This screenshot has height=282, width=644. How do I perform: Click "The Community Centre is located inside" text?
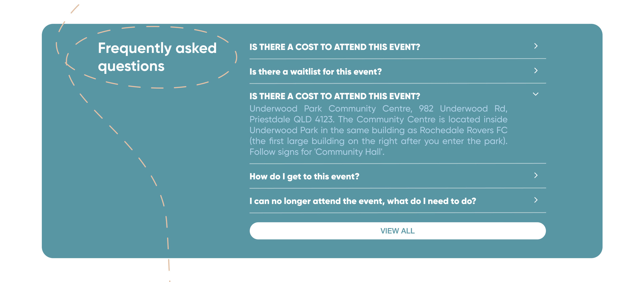pyautogui.click(x=422, y=120)
